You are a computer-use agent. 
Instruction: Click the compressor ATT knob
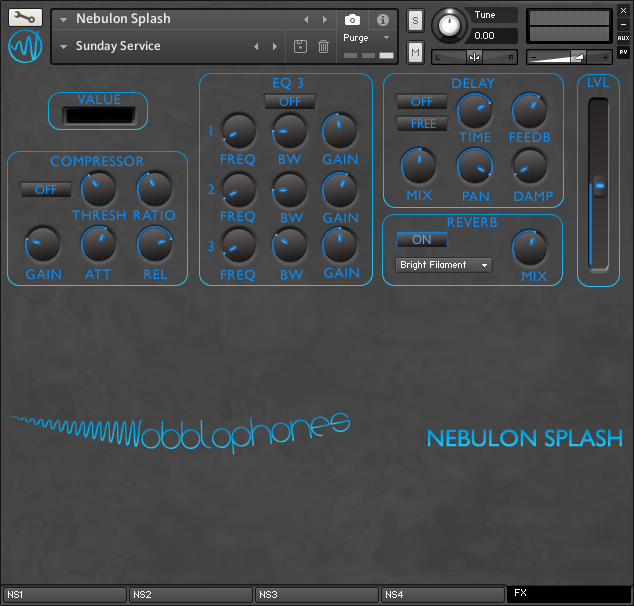coord(98,245)
